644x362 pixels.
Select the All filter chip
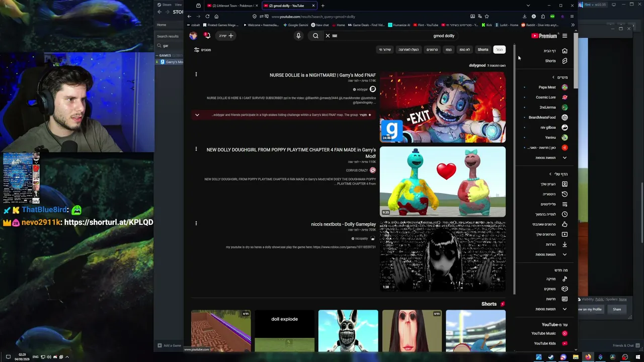click(x=499, y=50)
